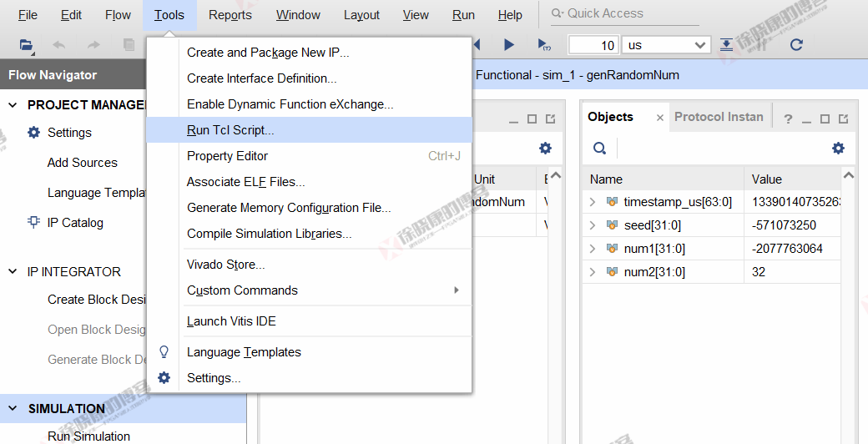Image resolution: width=868 pixels, height=444 pixels.
Task: Click the help question mark in Objects panel
Action: (x=788, y=119)
